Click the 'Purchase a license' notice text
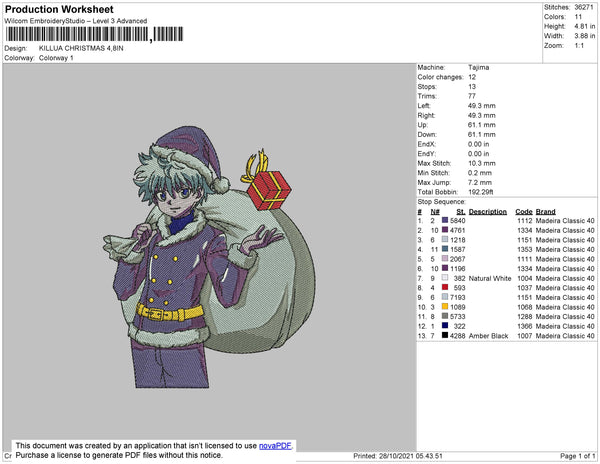The height and width of the screenshot is (464, 600). 119,455
